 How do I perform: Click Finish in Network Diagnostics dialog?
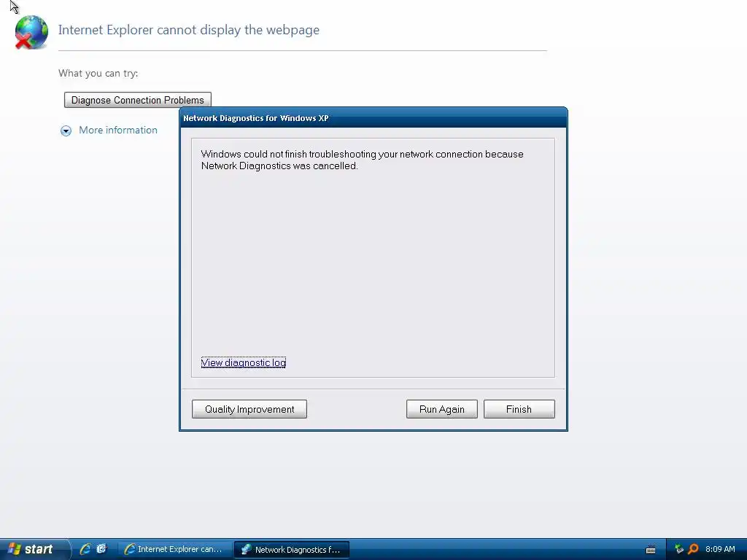click(x=519, y=409)
